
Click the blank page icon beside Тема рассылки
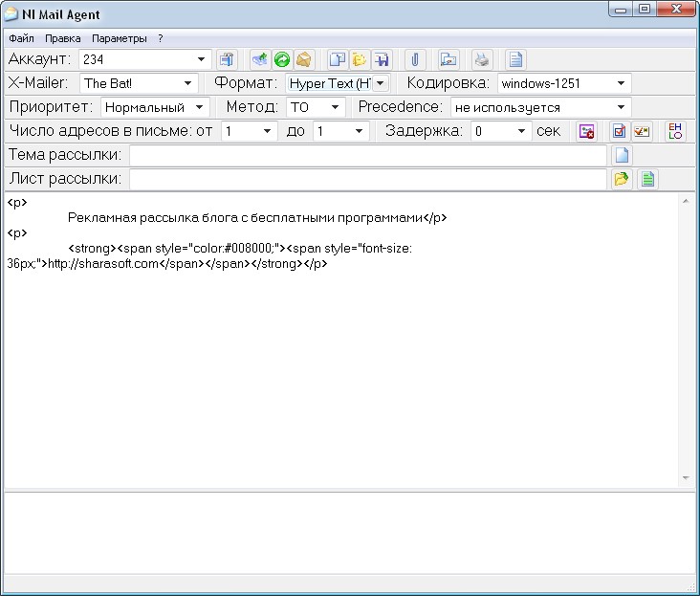[622, 155]
